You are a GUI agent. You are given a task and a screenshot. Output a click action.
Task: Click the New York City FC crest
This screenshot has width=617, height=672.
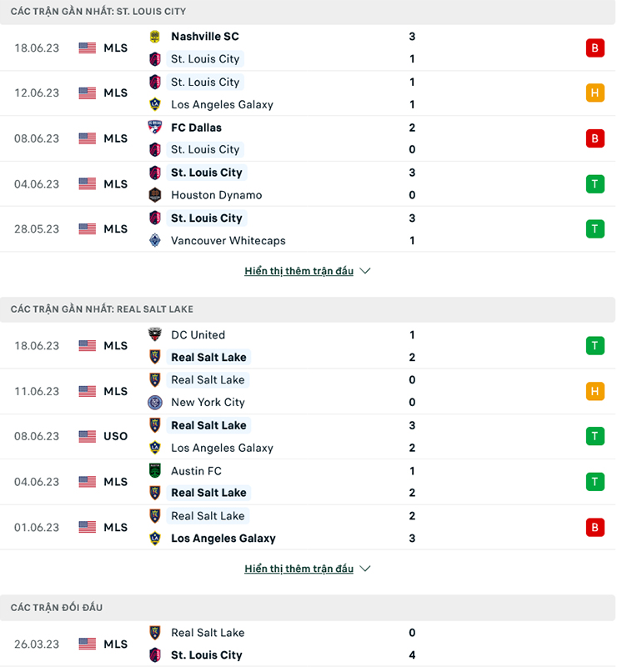[x=153, y=402]
